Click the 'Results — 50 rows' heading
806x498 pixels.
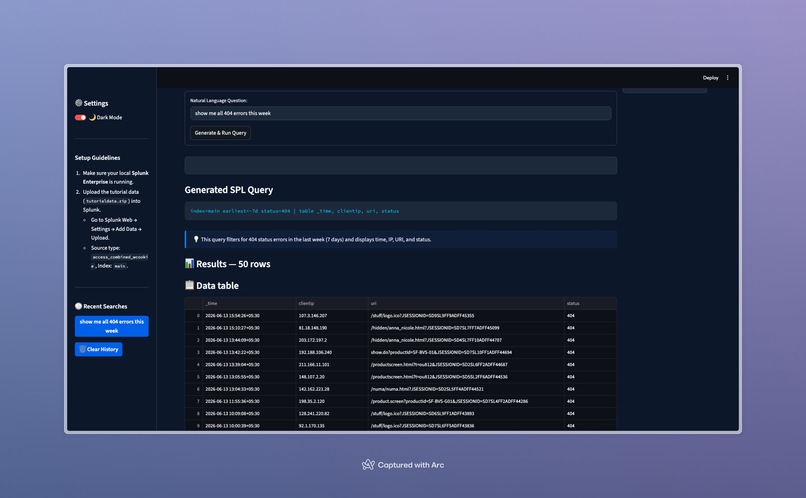(233, 264)
